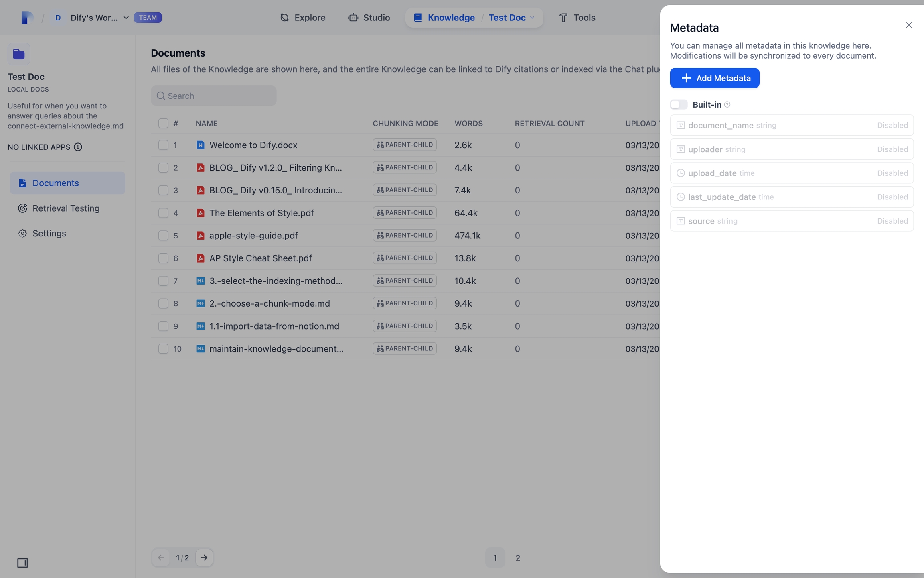Click the Built-in help question icon

coord(727,105)
